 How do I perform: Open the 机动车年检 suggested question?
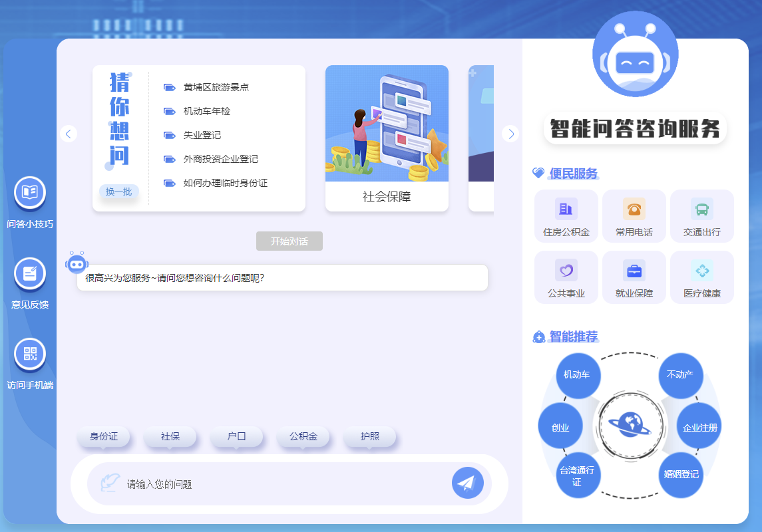click(206, 111)
